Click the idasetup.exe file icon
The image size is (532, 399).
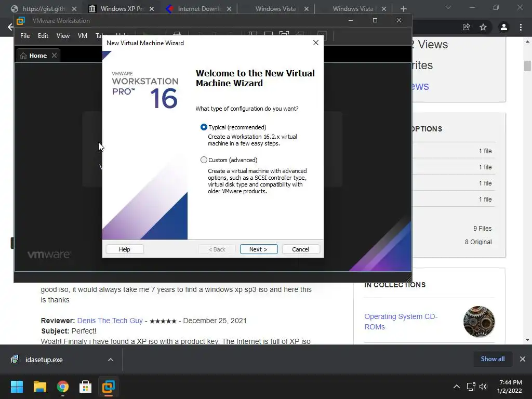(x=14, y=359)
